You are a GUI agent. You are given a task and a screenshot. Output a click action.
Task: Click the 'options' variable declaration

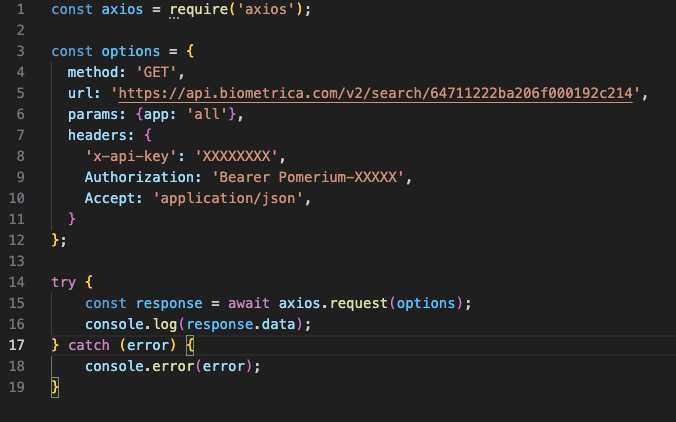[131, 51]
